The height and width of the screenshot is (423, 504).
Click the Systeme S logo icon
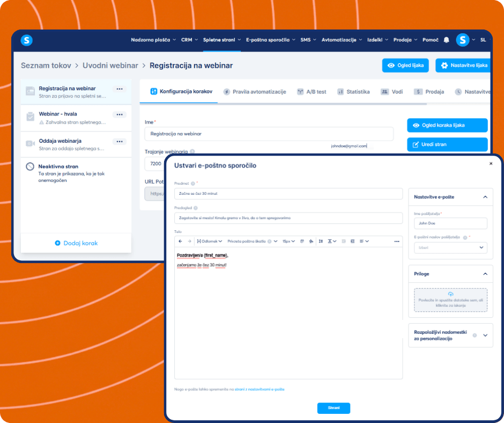click(x=27, y=40)
